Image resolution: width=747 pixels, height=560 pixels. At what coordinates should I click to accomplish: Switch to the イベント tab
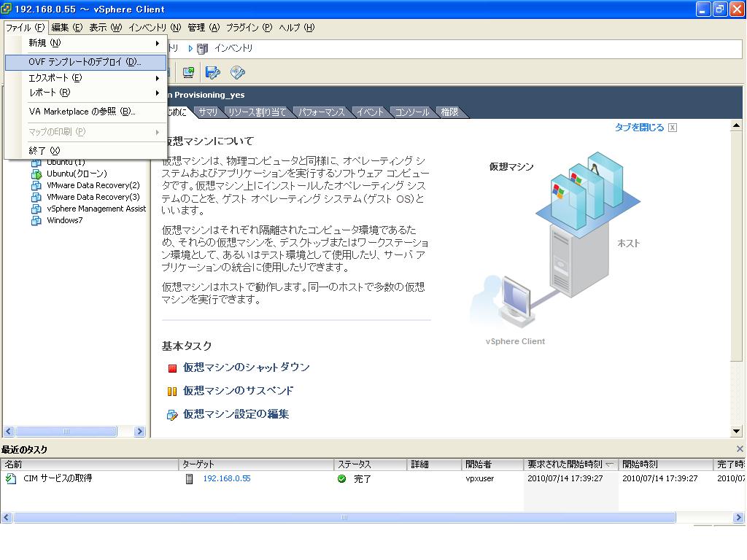point(370,112)
